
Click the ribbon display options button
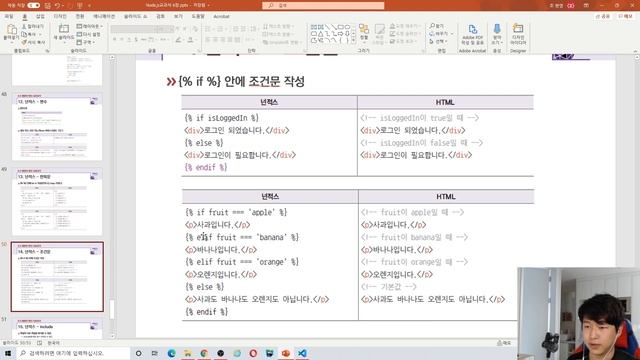pyautogui.click(x=586, y=5)
